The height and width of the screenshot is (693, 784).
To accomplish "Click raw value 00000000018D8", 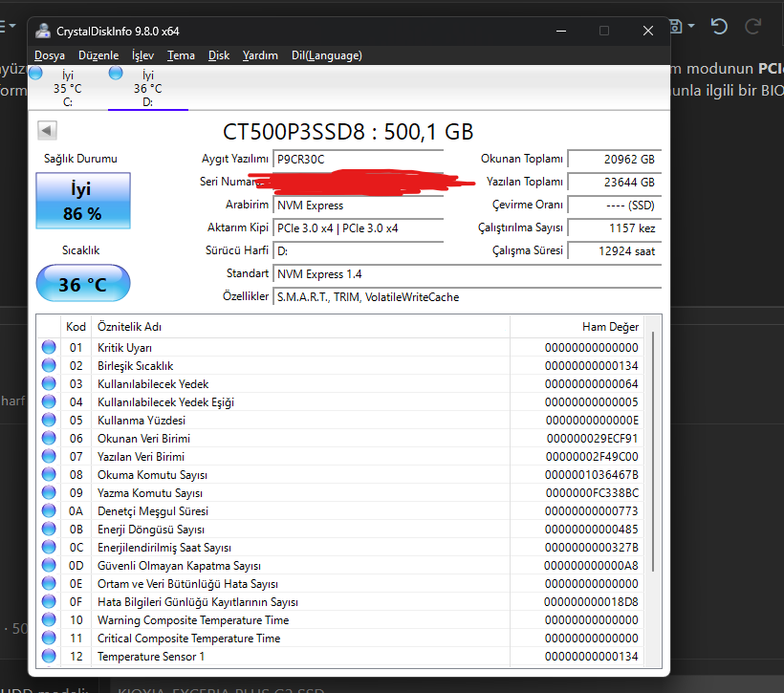I will point(591,602).
